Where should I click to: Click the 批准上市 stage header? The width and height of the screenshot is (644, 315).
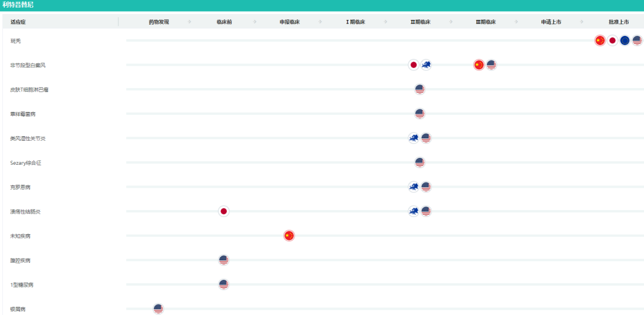(619, 22)
